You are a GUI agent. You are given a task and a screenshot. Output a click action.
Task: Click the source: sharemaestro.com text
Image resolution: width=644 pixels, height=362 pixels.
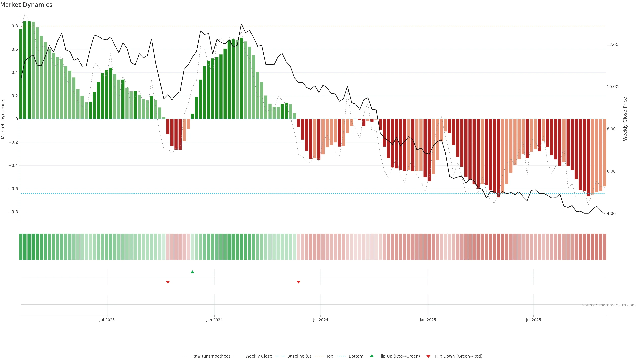(609, 305)
